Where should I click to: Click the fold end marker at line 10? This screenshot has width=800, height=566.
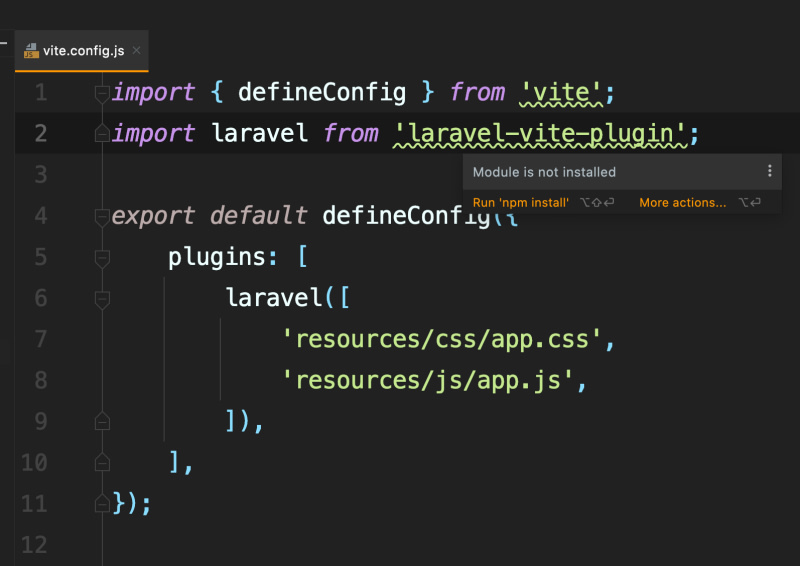(102, 462)
